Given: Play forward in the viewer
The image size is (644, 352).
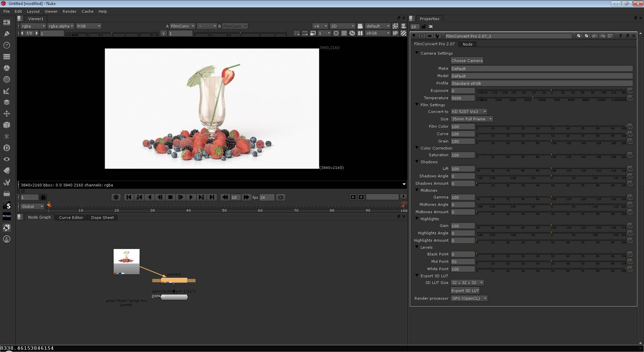Looking at the screenshot, I should (191, 197).
